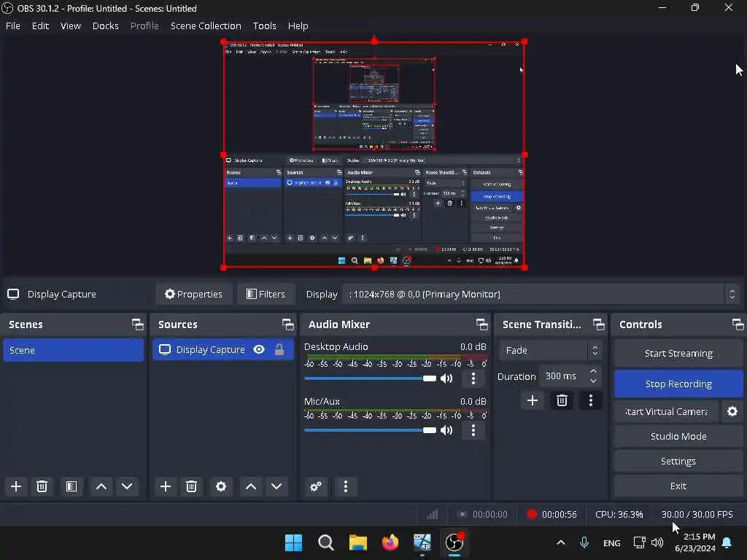Pop out the Controls dock
The height and width of the screenshot is (560, 747).
(x=738, y=324)
